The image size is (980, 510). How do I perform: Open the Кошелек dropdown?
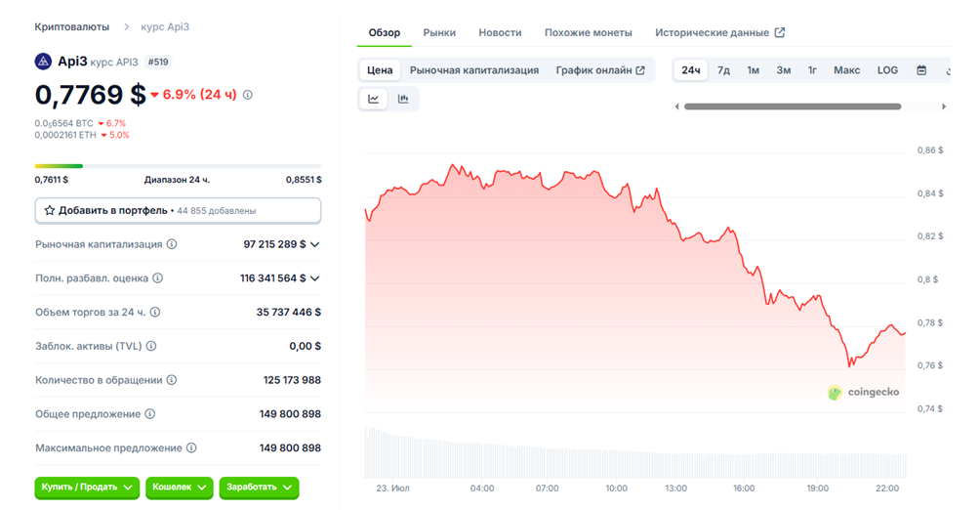pos(179,487)
